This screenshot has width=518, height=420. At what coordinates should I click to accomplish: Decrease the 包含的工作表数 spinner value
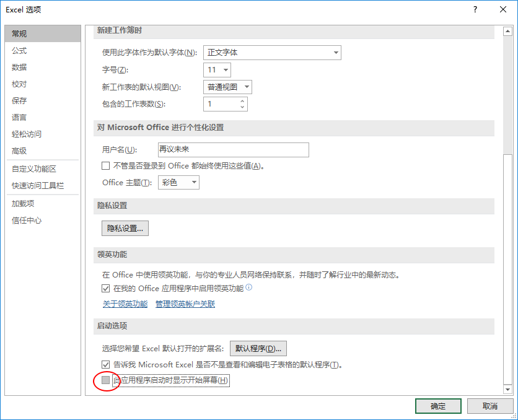pos(242,107)
